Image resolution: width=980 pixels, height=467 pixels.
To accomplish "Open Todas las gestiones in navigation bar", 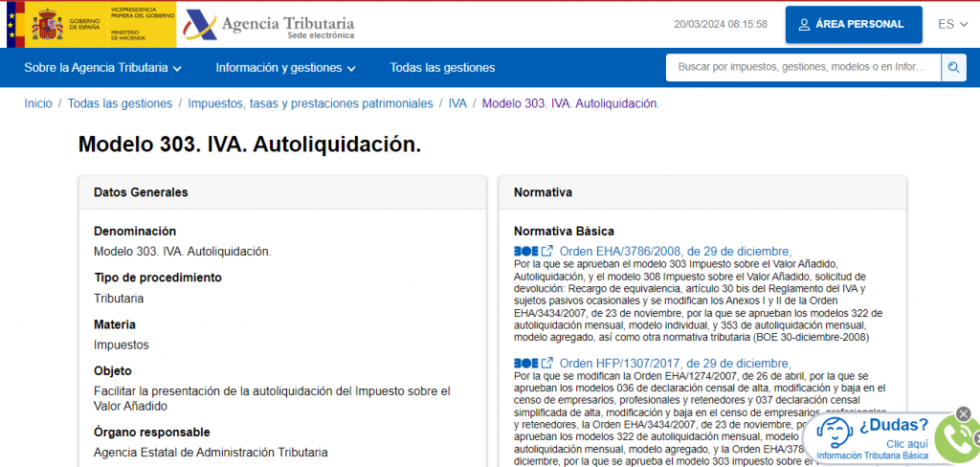I will [442, 68].
